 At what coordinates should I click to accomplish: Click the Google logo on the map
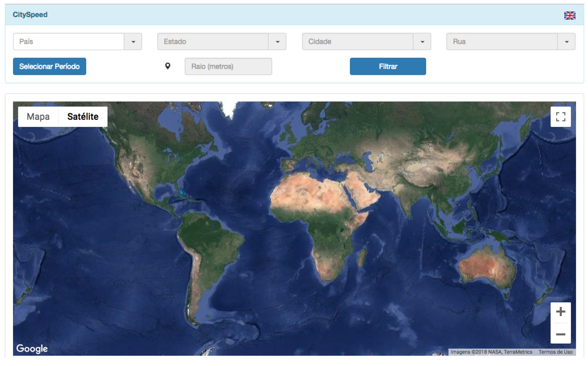[32, 349]
